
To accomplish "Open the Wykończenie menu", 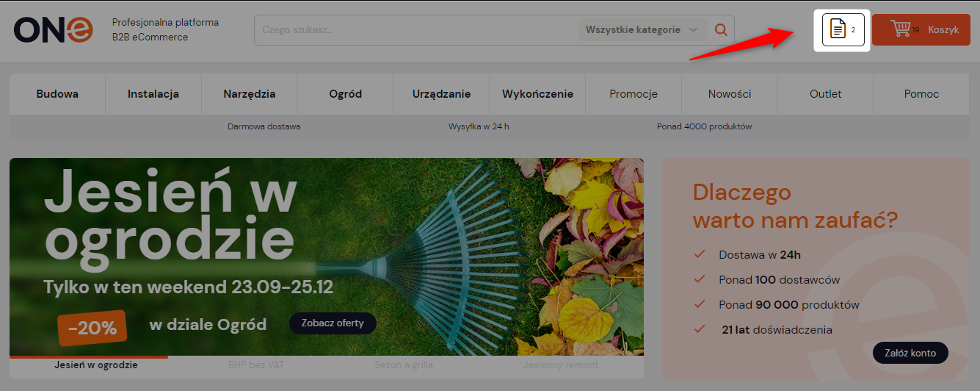I will point(537,94).
